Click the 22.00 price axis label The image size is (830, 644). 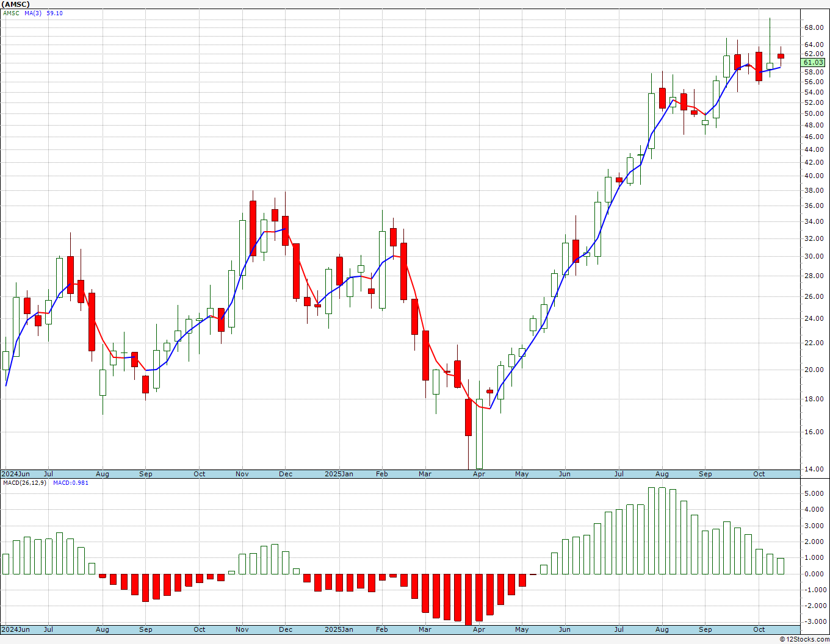[x=814, y=343]
